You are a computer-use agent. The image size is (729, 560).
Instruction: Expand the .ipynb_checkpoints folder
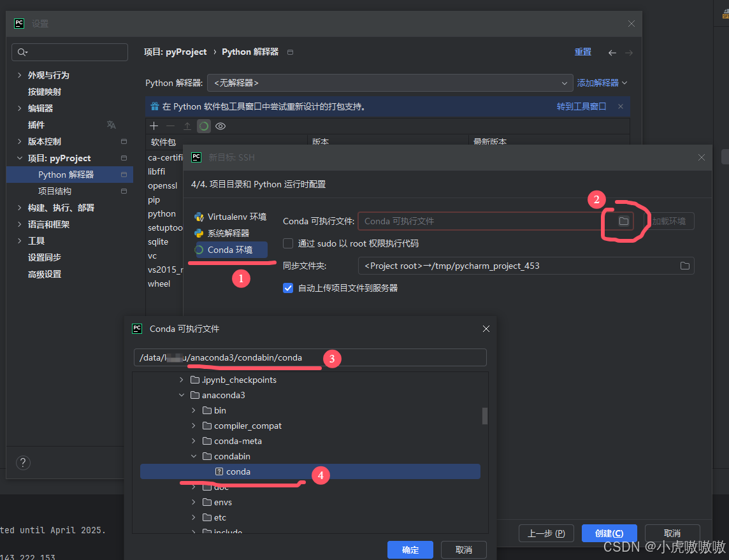182,380
